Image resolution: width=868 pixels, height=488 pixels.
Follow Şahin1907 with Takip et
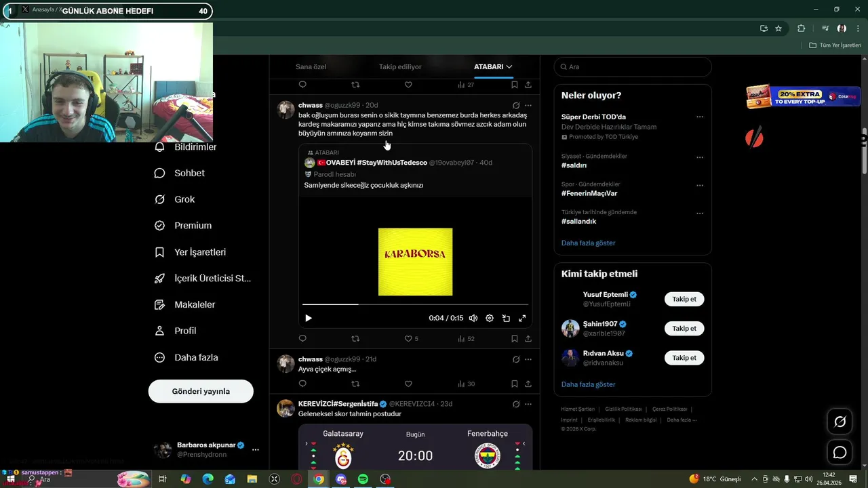click(684, 328)
